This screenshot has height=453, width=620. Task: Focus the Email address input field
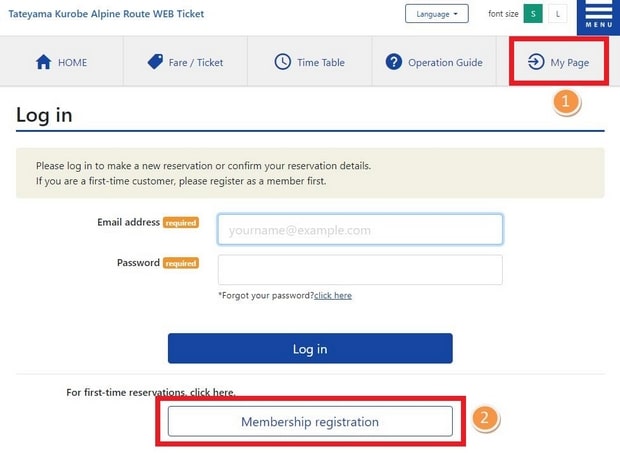[x=360, y=229]
